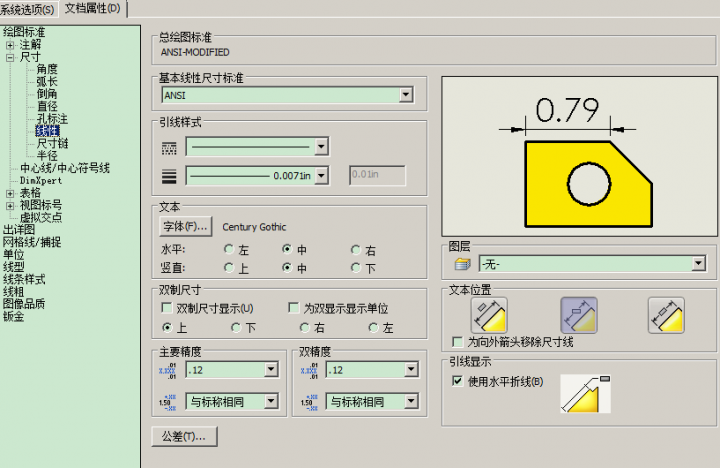Choose 左 for horizontal text alignment
The width and height of the screenshot is (720, 468).
[x=229, y=249]
